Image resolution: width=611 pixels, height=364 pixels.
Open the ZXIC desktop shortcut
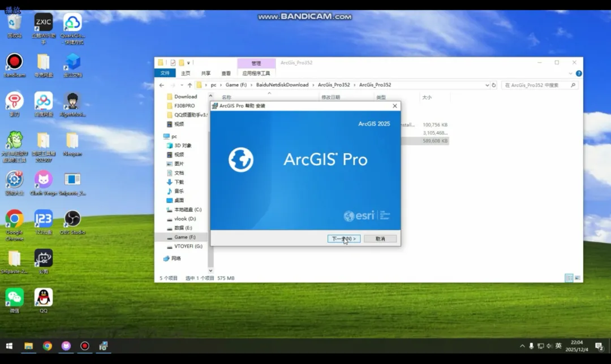click(43, 28)
